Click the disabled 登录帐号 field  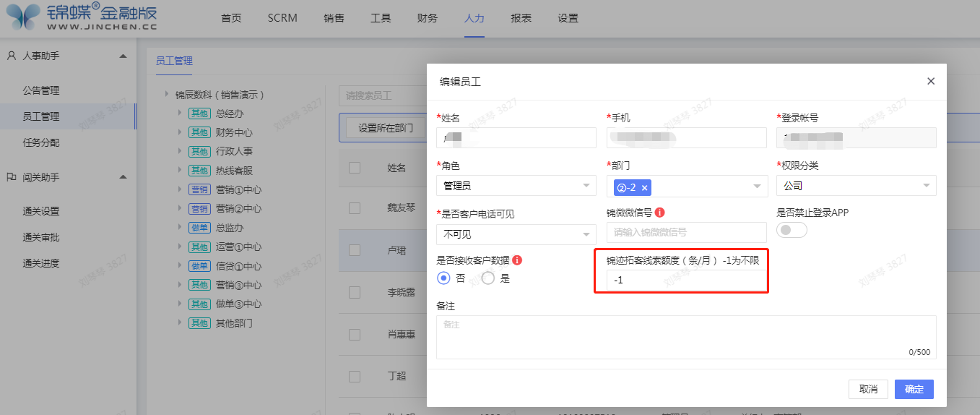(857, 137)
